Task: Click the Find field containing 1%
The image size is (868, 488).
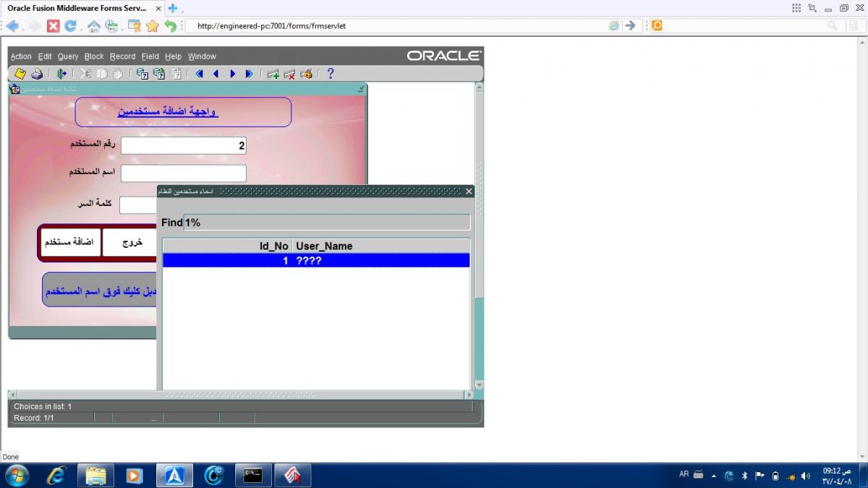Action: [x=327, y=223]
